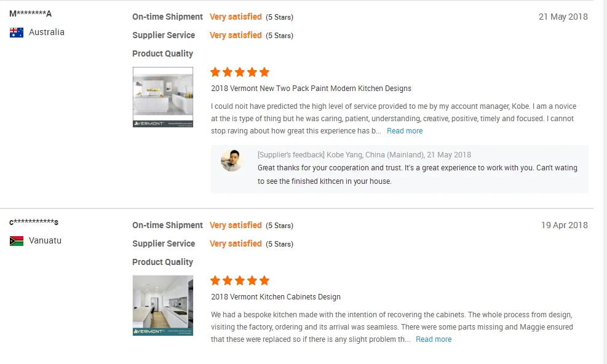Click reviewer name M*********A

click(x=31, y=14)
